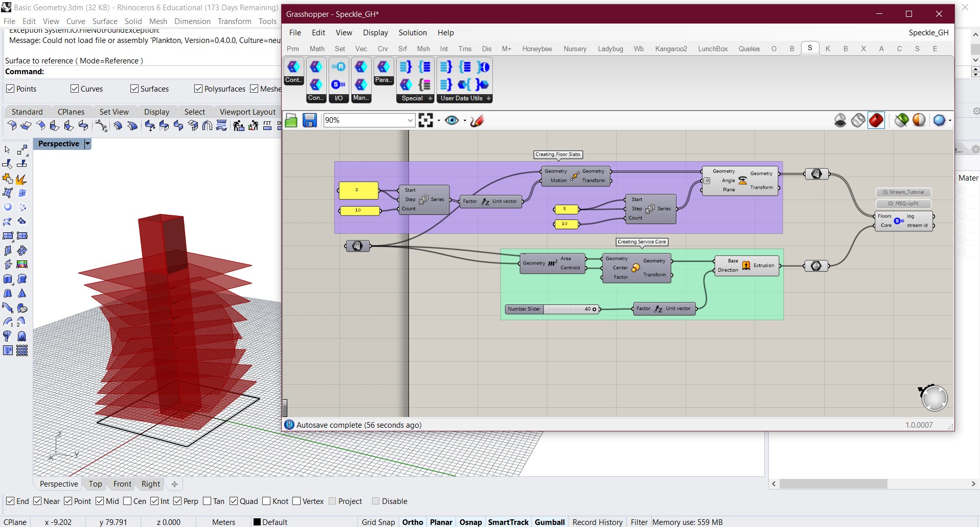
Task: Enable shaded preview with the red gumball icon
Action: point(876,120)
